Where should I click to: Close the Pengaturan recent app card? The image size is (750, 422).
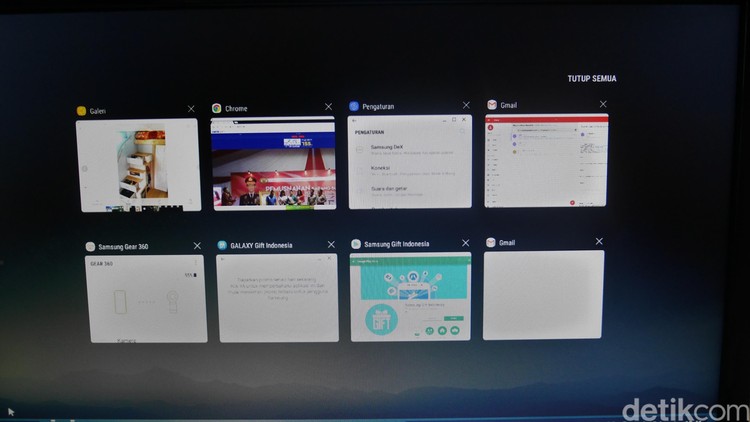point(466,105)
